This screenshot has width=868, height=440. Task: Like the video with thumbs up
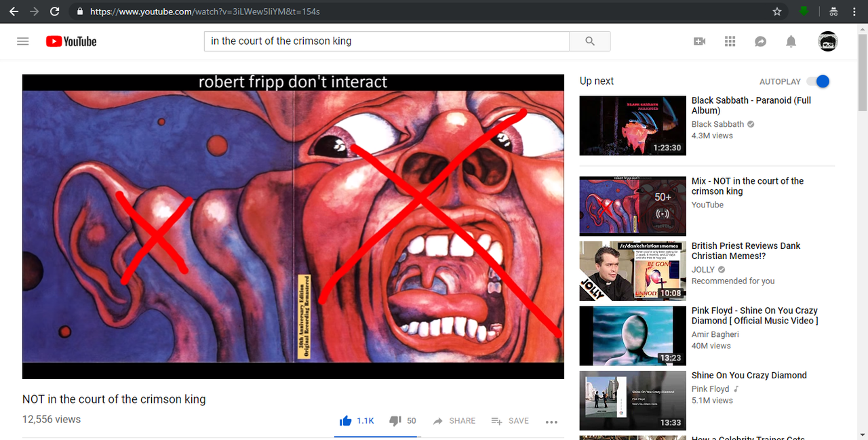click(x=346, y=421)
